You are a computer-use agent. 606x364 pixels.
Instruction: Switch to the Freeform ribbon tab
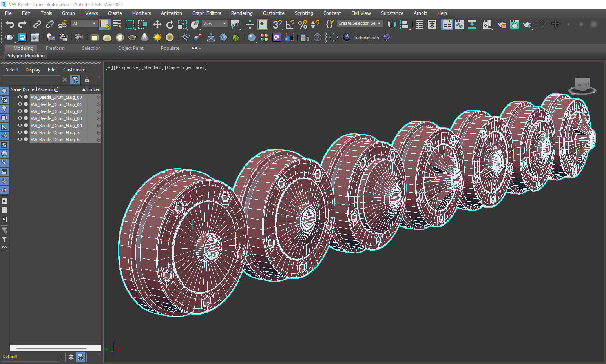55,48
